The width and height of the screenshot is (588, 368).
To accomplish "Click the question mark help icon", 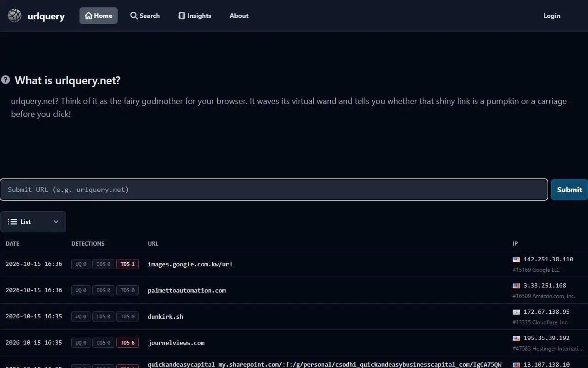I will (x=6, y=80).
